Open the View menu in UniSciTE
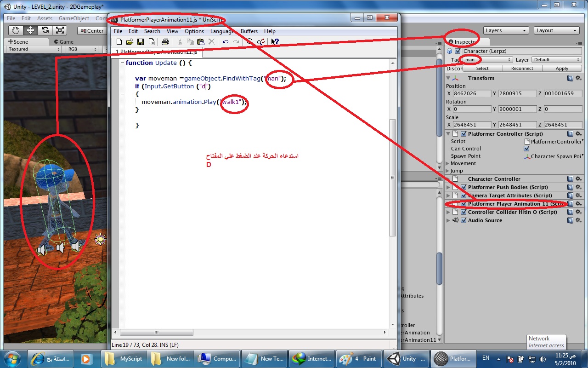 coord(172,31)
